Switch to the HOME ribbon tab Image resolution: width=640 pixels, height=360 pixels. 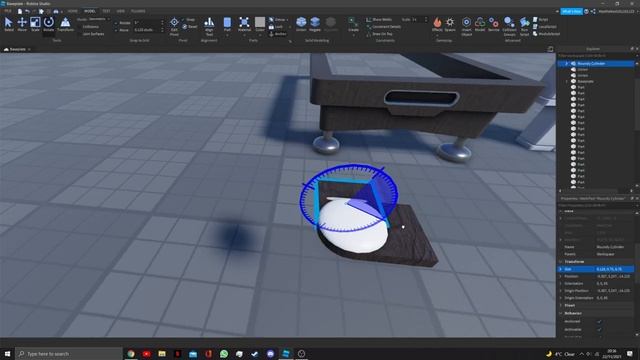[73, 11]
